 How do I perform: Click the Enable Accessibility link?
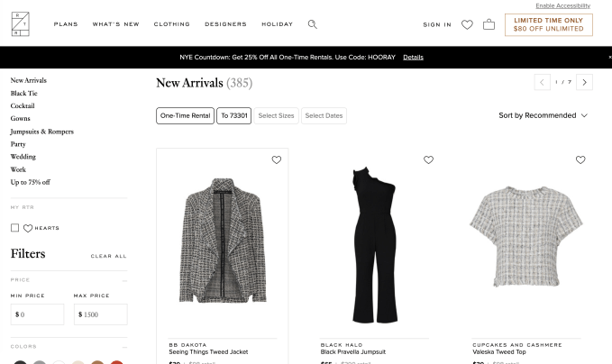(x=562, y=5)
